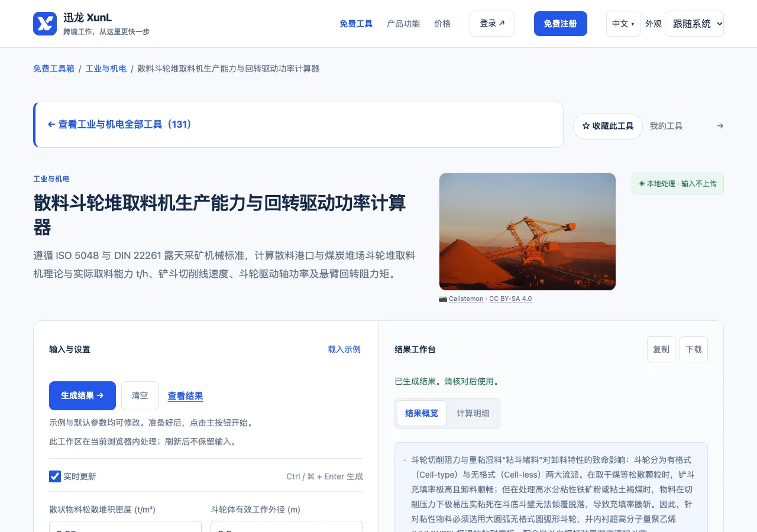Toggle the 实时更新 checkbox
757x532 pixels.
[55, 476]
